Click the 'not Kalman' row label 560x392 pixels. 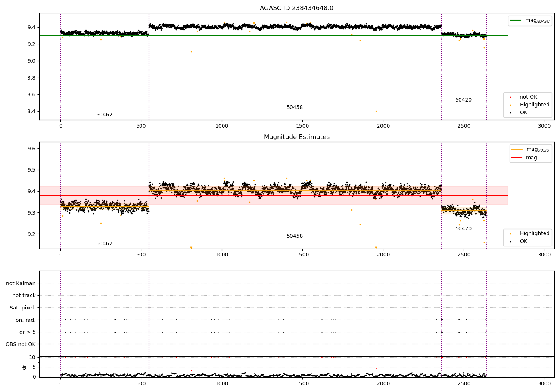pos(21,284)
